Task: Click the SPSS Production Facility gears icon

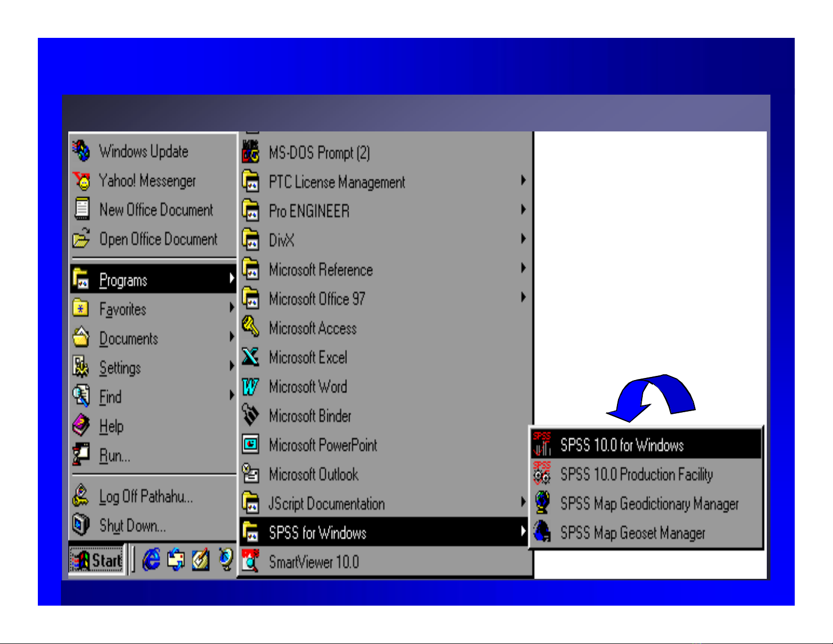Action: pyautogui.click(x=542, y=473)
